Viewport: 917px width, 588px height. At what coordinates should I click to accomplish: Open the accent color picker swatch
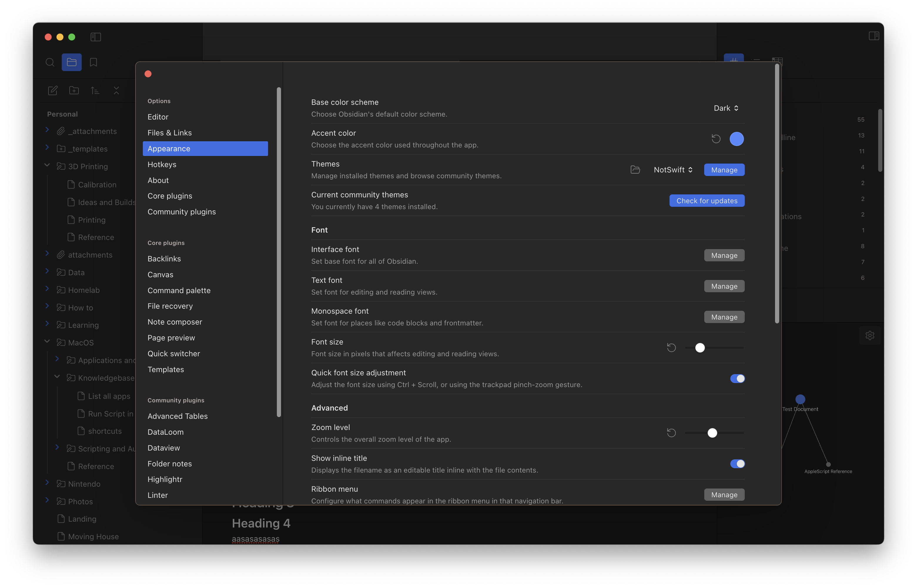point(737,139)
